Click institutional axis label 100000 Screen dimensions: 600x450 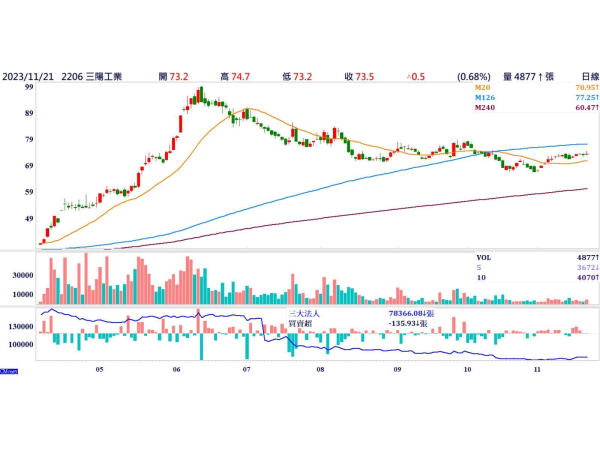tap(21, 344)
